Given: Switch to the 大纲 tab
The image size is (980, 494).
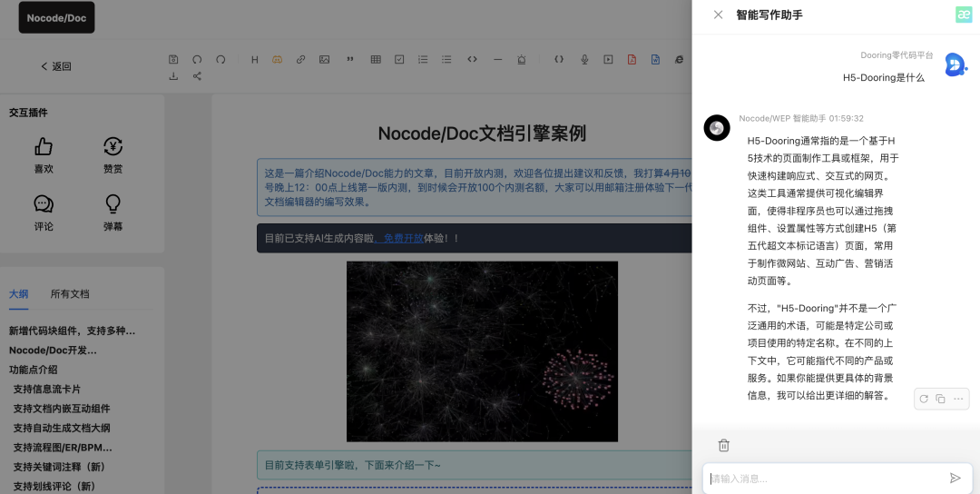Looking at the screenshot, I should point(19,294).
